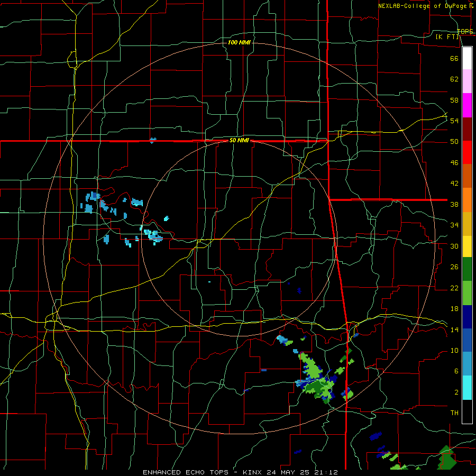Select the "58" legend value
Screen dimensions: 476x476
coord(454,100)
